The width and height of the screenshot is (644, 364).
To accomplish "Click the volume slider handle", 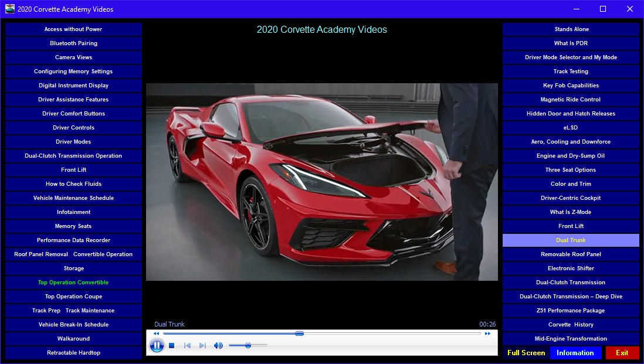I will click(248, 345).
